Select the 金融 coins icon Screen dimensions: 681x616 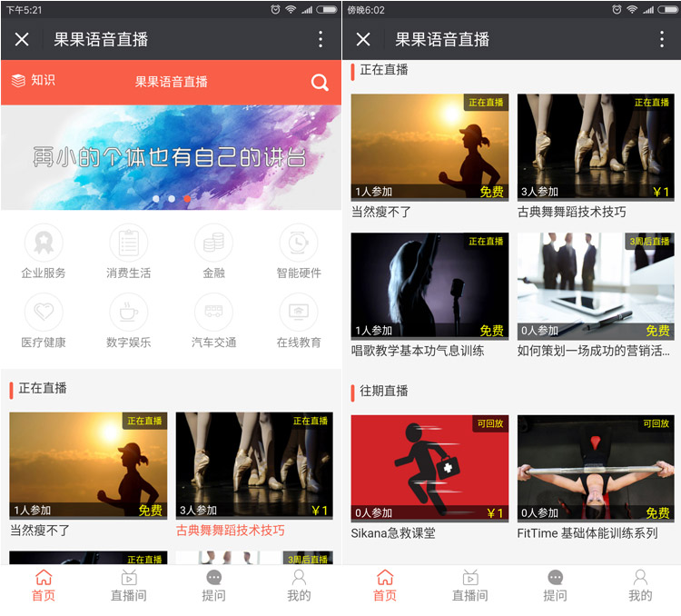(213, 243)
